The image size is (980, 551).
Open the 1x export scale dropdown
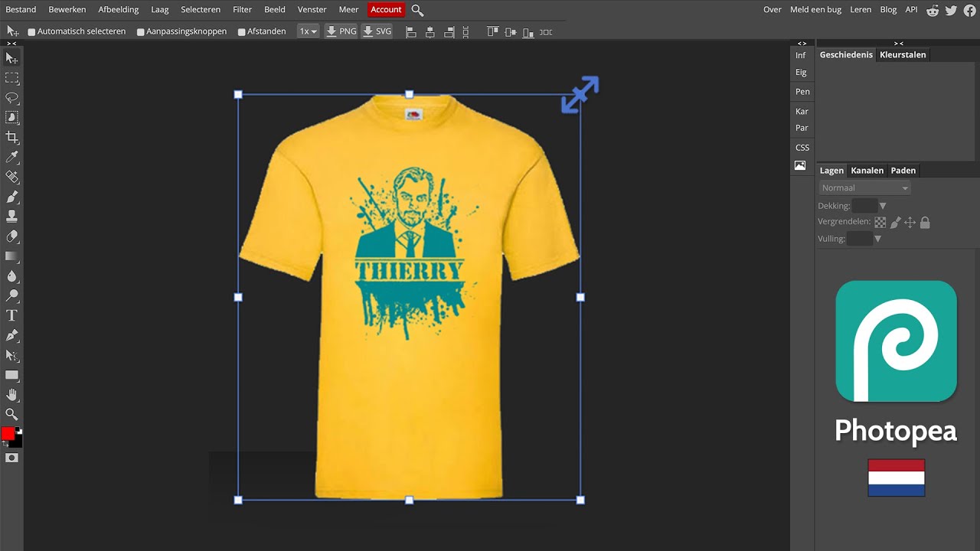[308, 31]
